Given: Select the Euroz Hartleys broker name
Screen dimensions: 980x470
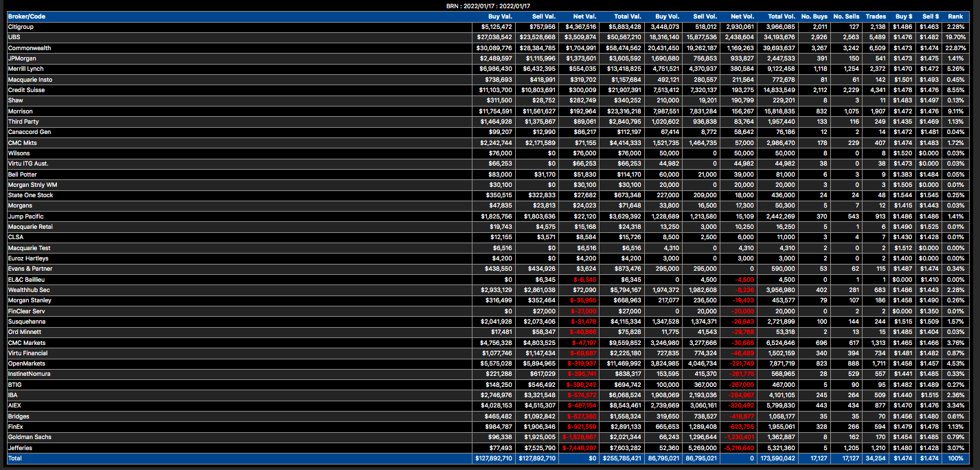Looking at the screenshot, I should tap(27, 258).
